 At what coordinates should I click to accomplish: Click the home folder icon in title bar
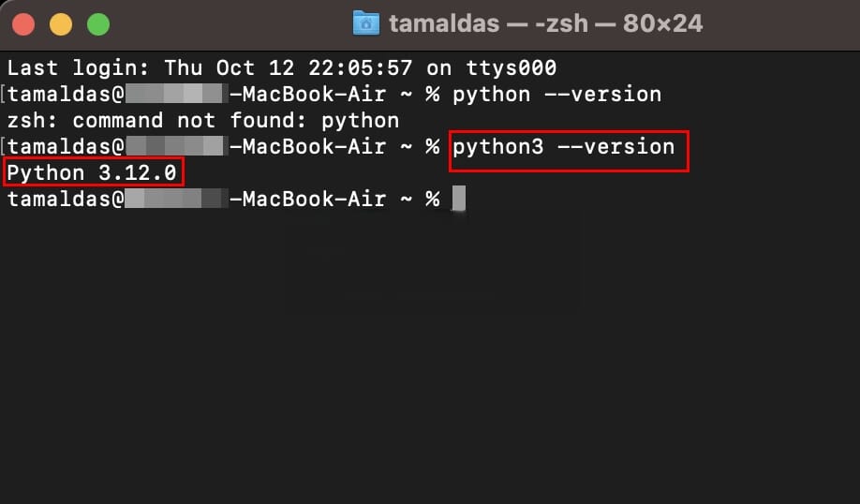pyautogui.click(x=365, y=23)
